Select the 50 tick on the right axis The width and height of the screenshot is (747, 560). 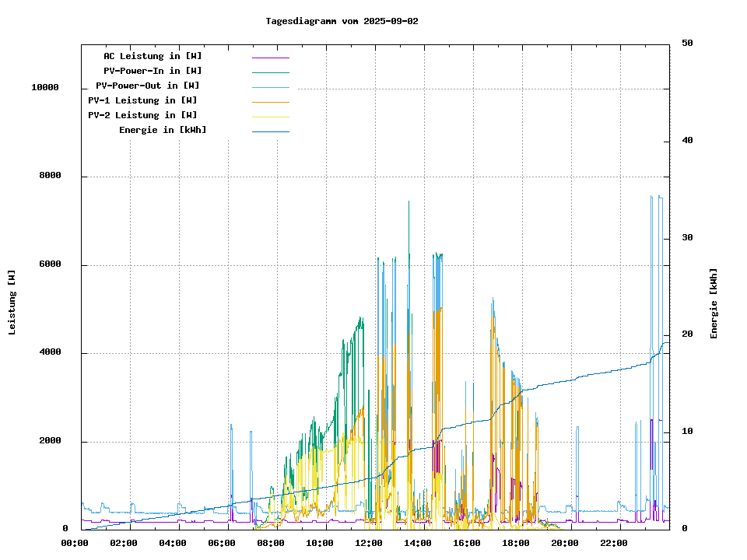(x=687, y=44)
